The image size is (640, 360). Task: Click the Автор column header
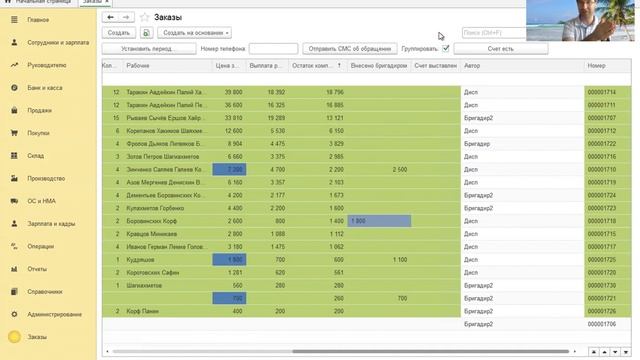pyautogui.click(x=522, y=66)
